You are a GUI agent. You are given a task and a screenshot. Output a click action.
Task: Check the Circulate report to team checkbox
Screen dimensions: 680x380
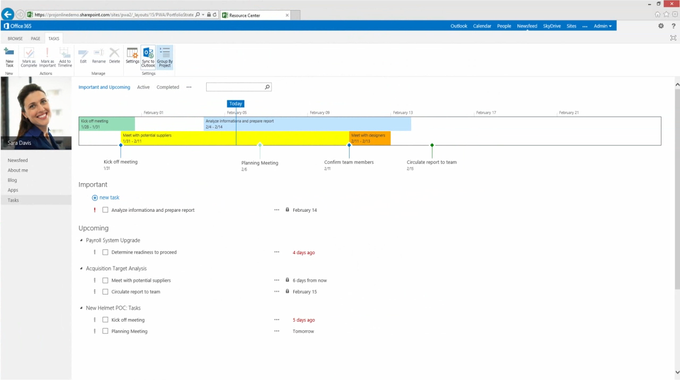point(105,292)
